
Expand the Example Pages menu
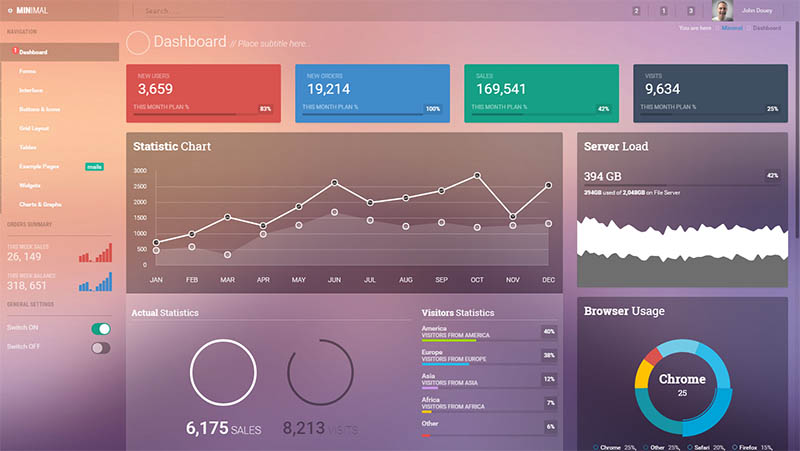pyautogui.click(x=40, y=166)
